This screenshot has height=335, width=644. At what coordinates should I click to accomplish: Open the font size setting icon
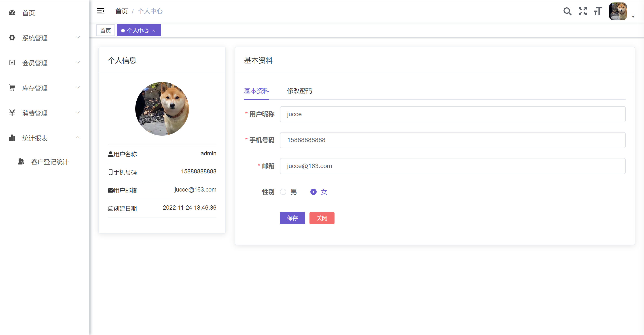[x=597, y=11]
